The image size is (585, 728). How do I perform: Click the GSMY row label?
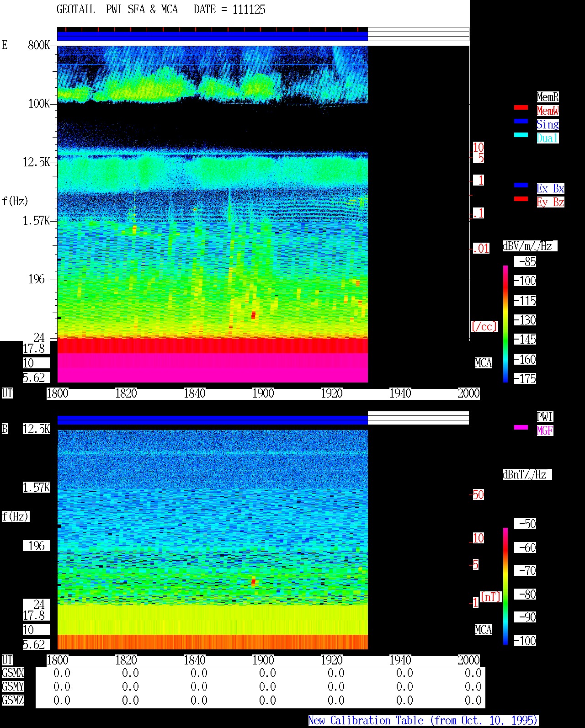point(13,687)
